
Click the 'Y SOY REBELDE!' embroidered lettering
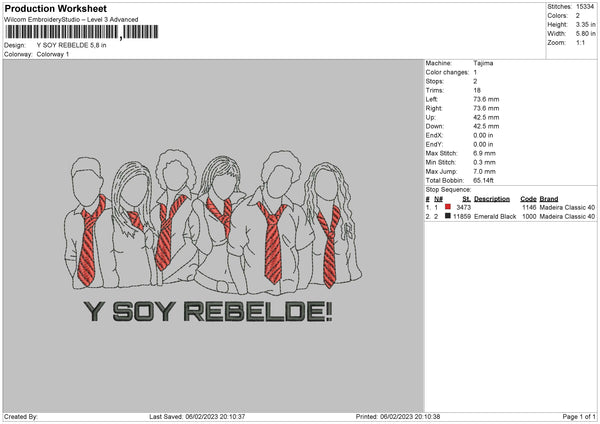click(x=208, y=311)
